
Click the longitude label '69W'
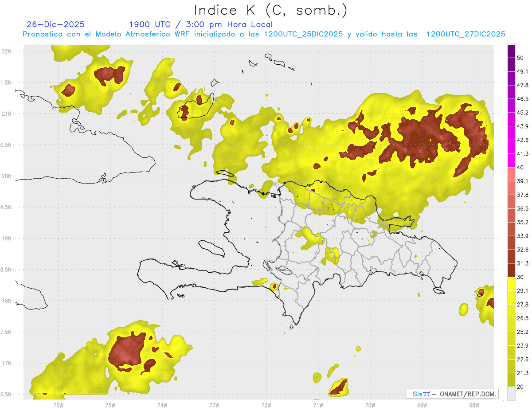[x=422, y=405]
